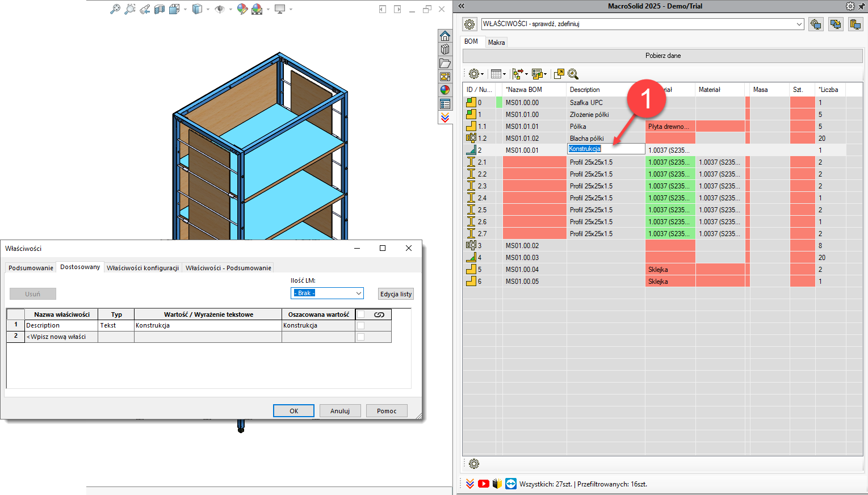Switch to the BOM tab
Viewport: 868px width, 495px height.
tap(471, 41)
